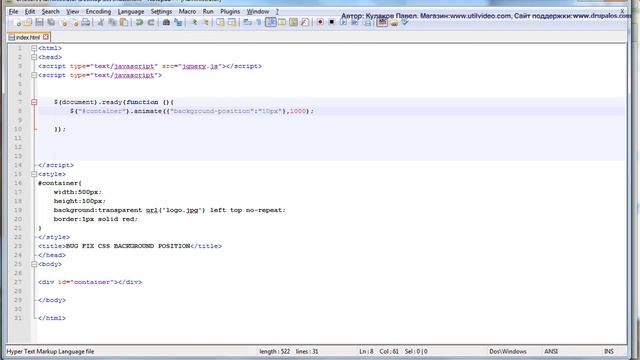Screen dimensions: 640x360
Task: Click the X button at the menu bar's right end
Action: pyautogui.click(x=622, y=11)
